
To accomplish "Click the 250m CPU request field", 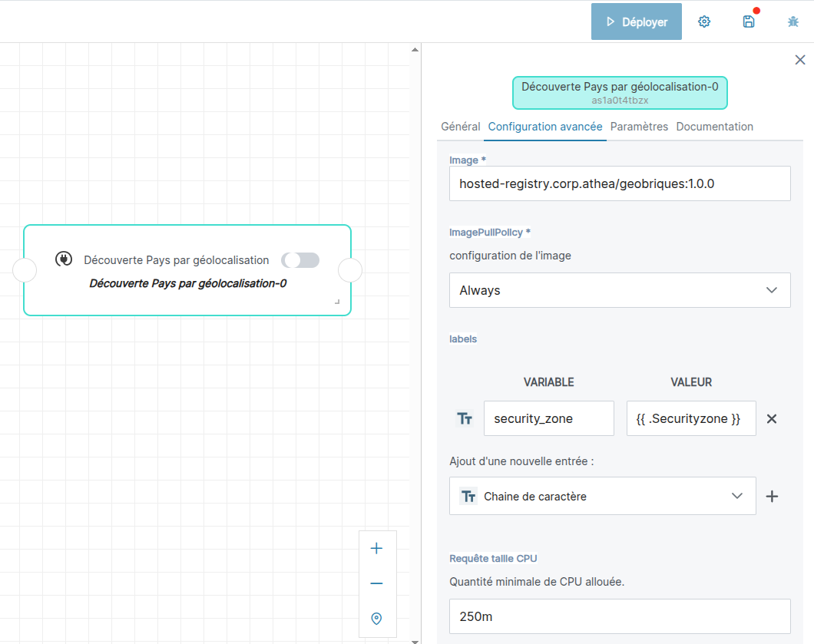I will (x=619, y=616).
